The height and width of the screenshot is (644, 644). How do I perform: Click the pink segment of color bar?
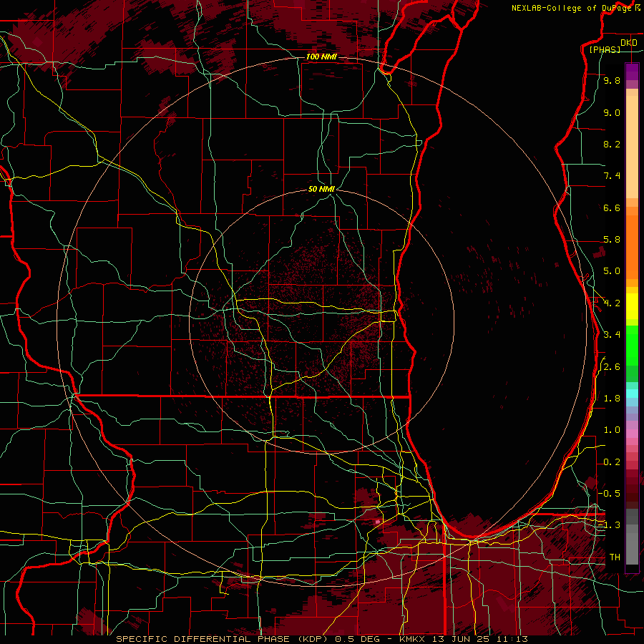(x=632, y=434)
